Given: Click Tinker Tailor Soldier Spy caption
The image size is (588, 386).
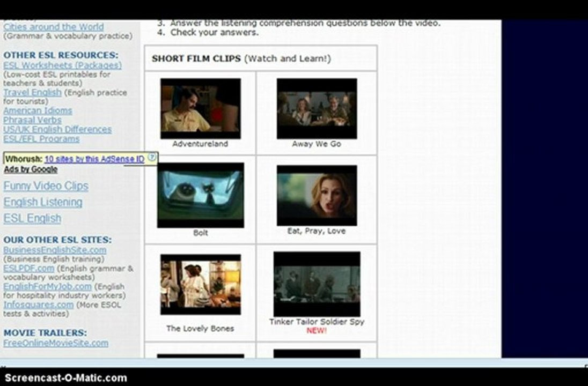Looking at the screenshot, I should (317, 322).
